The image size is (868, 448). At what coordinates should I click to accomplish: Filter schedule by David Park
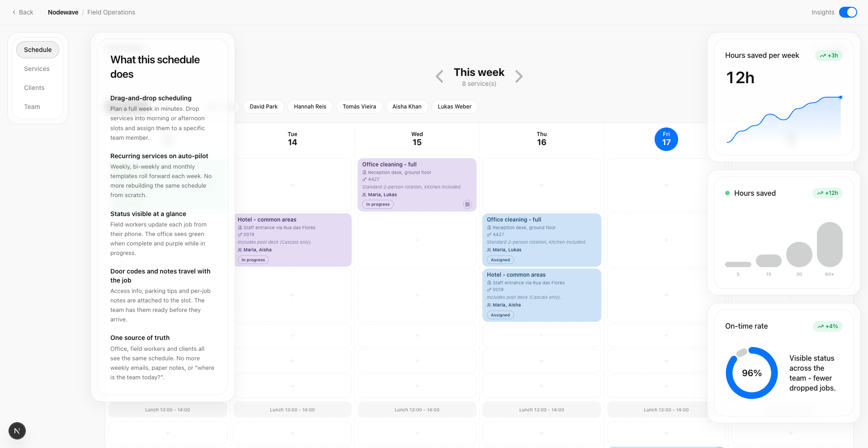coord(264,107)
